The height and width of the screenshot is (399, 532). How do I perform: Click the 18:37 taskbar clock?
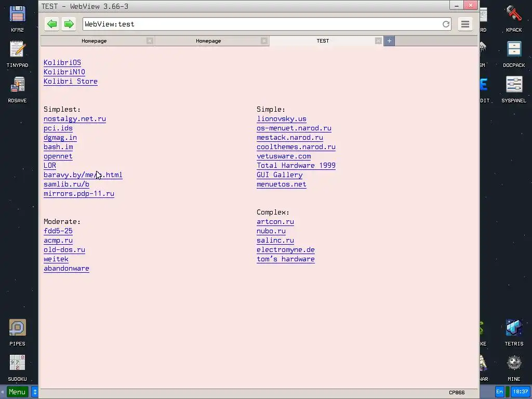click(x=520, y=392)
